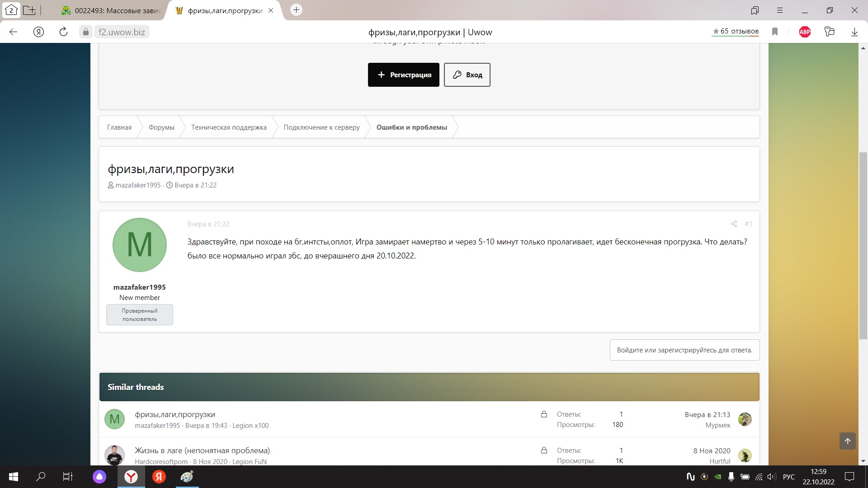Click the large M avatar of mazafaker1995
Screen dimensions: 868x488
point(140,245)
